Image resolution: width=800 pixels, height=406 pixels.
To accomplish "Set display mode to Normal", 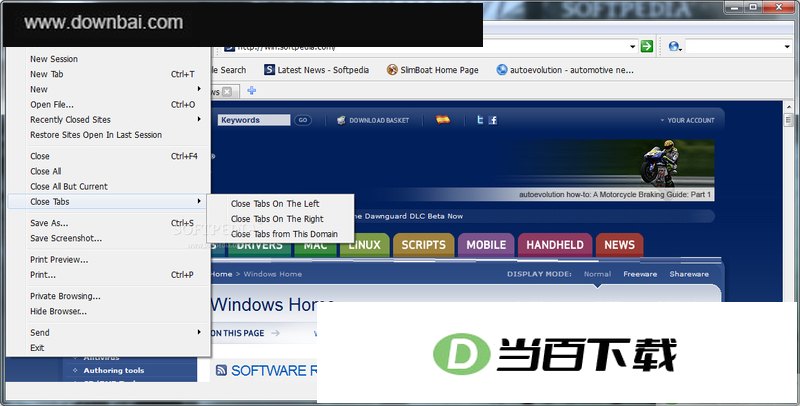I will (x=597, y=274).
